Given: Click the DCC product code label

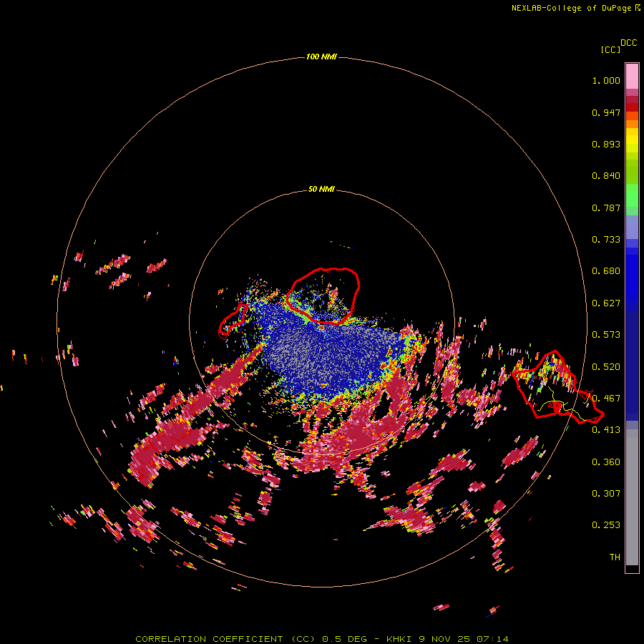Looking at the screenshot, I should tap(628, 43).
